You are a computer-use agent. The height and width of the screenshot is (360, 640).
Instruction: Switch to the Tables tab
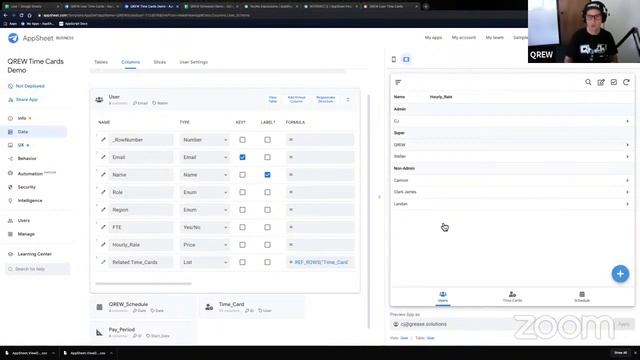[101, 62]
